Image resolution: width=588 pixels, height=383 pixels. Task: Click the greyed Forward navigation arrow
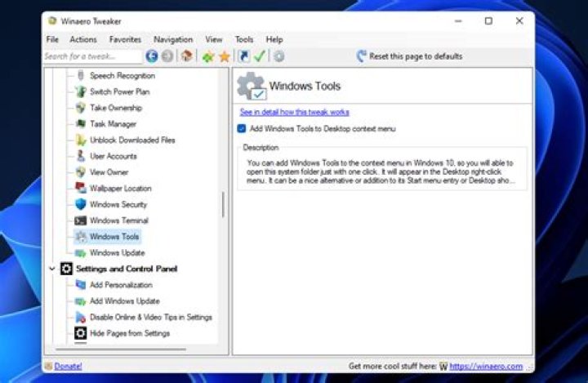click(167, 56)
